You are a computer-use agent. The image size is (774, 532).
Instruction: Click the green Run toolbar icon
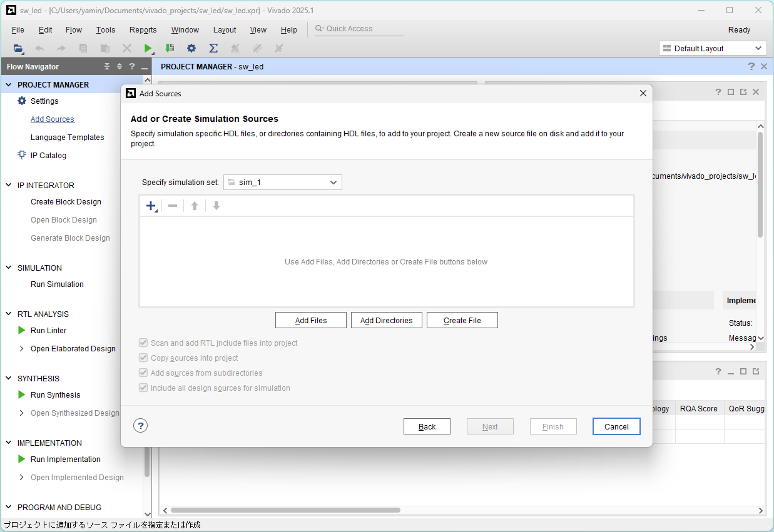tap(148, 48)
